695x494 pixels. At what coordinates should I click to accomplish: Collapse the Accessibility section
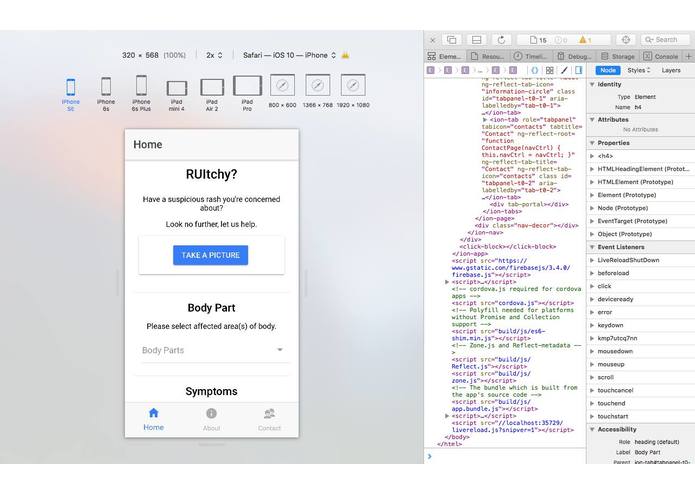click(x=592, y=429)
